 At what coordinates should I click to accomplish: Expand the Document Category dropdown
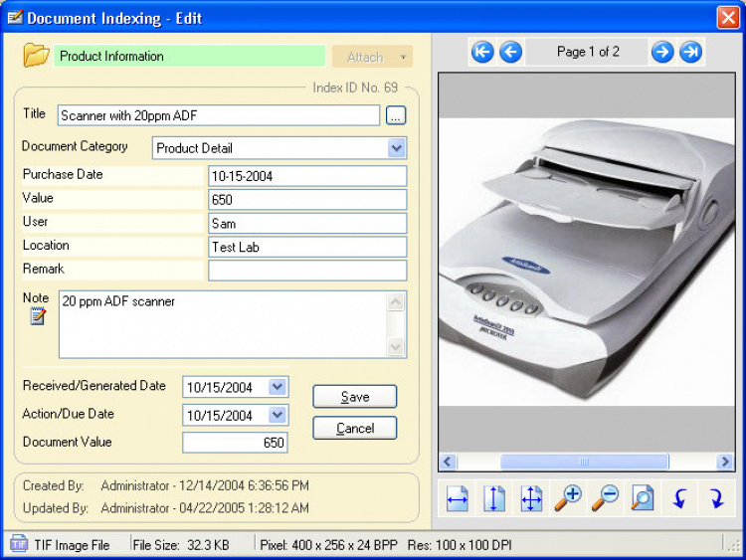click(x=397, y=148)
